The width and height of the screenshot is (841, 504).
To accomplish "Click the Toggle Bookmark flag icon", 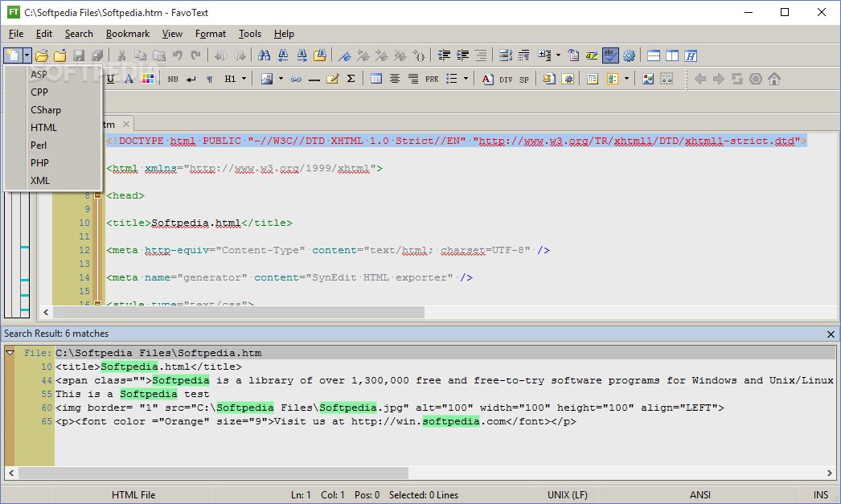I will 345,55.
